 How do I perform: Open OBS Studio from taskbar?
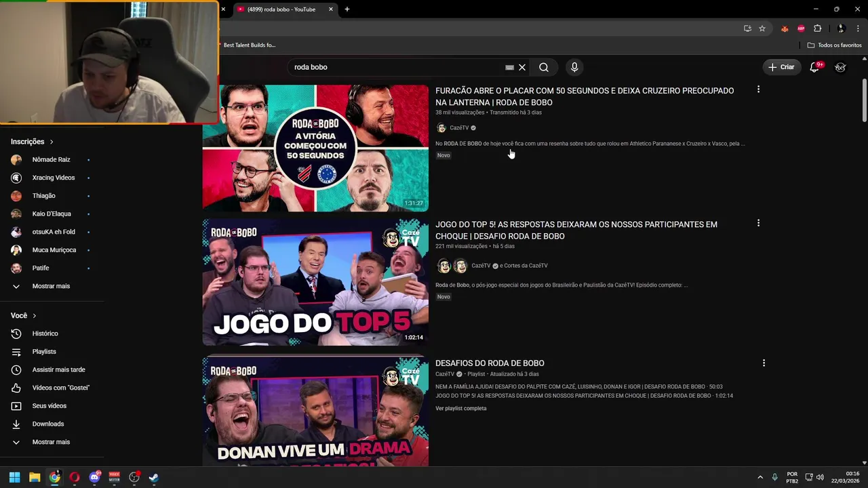pyautogui.click(x=134, y=477)
